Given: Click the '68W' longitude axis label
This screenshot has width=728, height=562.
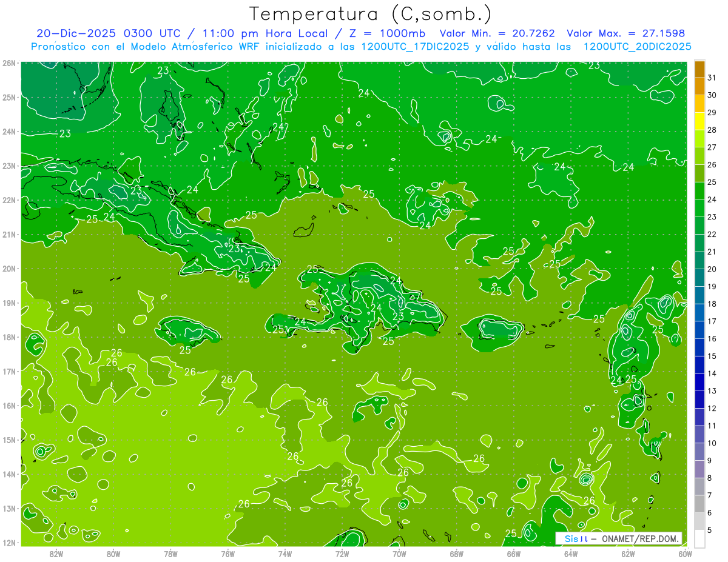Looking at the screenshot, I should pyautogui.click(x=456, y=554).
